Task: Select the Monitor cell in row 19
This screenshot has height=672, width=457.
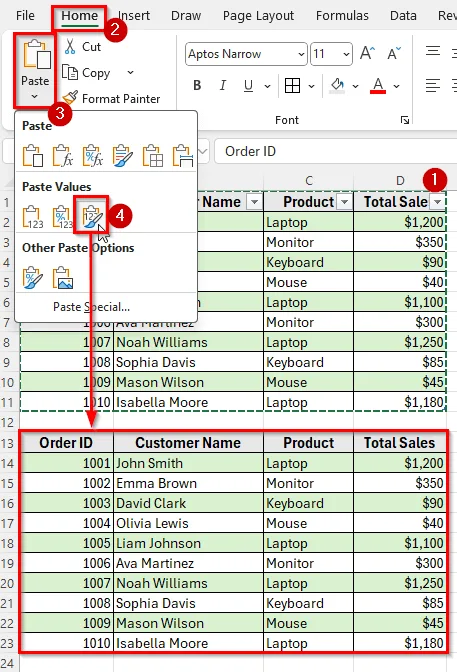Action: 308,563
